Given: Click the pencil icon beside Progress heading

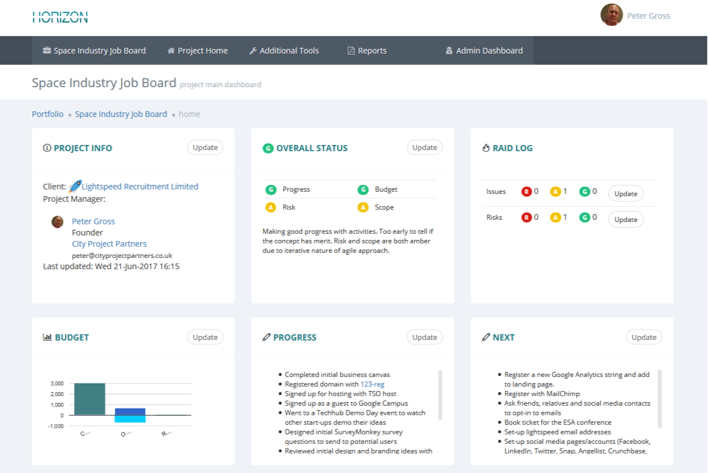Looking at the screenshot, I should pyautogui.click(x=266, y=337).
